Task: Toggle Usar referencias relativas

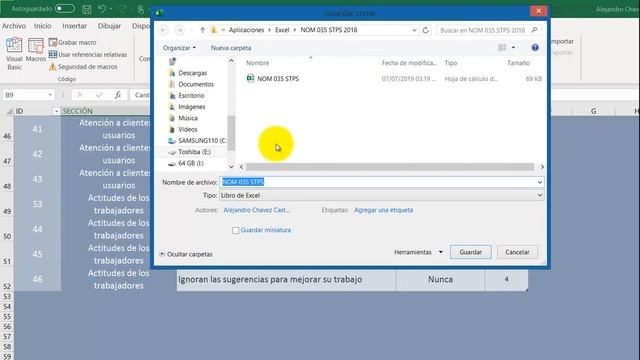Action: [88, 54]
